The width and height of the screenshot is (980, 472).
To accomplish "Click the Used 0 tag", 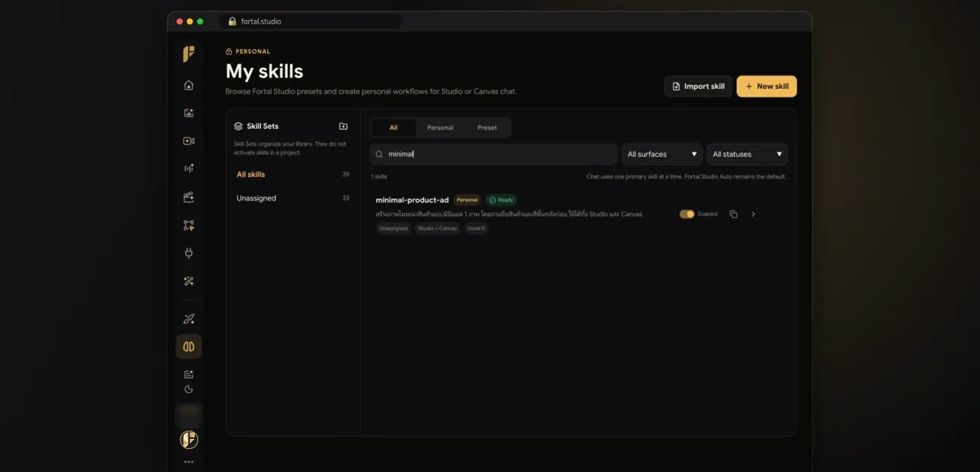I will tap(476, 228).
